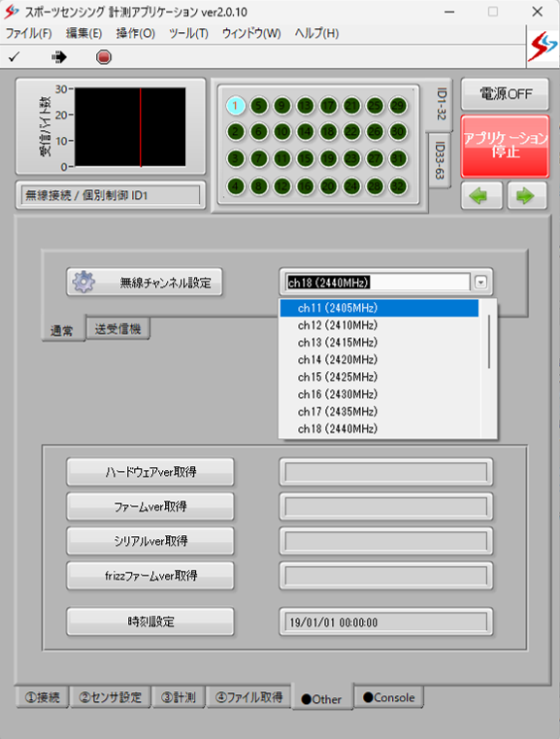
Task: Choose ch15 (2425MHz) from the list
Action: tap(379, 377)
